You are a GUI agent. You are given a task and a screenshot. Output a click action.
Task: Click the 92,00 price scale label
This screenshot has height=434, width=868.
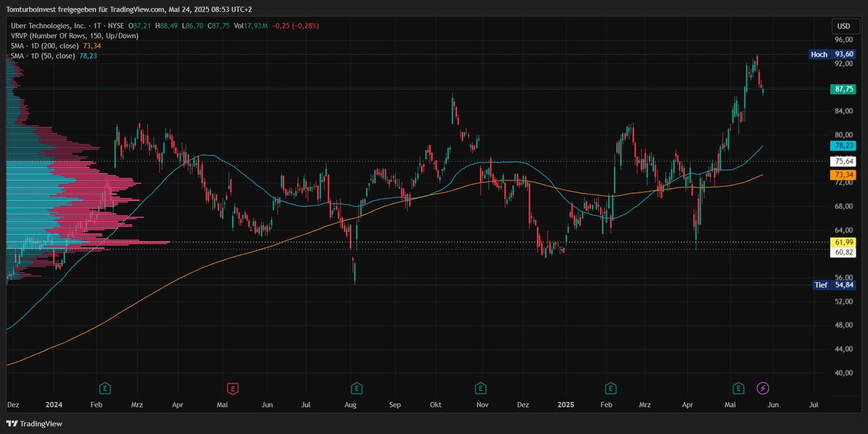click(x=844, y=63)
